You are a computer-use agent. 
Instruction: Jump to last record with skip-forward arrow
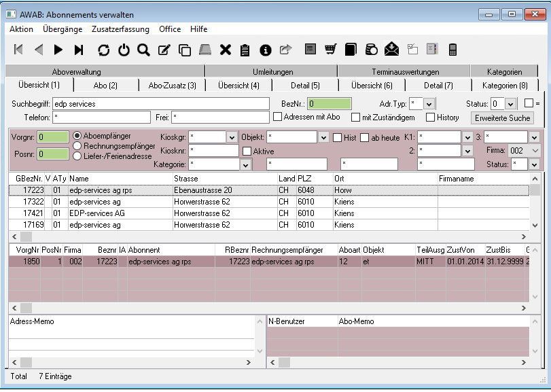point(79,50)
